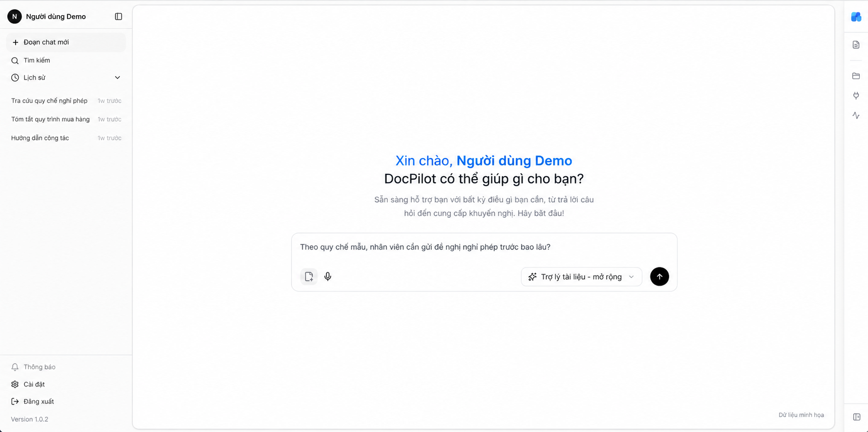
Task: Collapse the left sidebar panel icon
Action: 118,17
